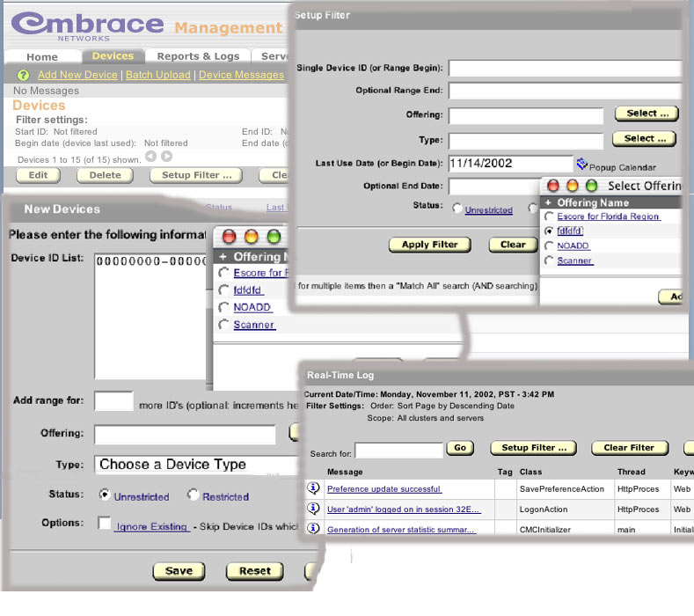Select Unrestricted status radio in New Devices

click(x=105, y=494)
